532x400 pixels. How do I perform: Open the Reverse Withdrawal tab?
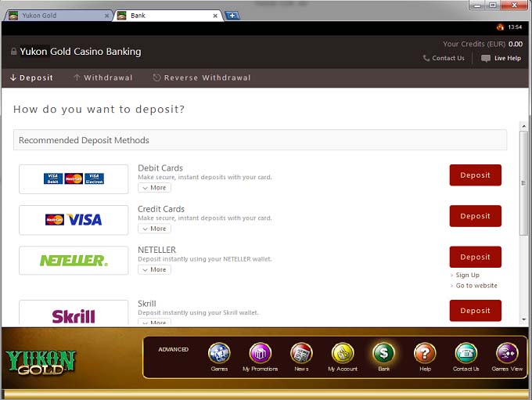point(202,78)
